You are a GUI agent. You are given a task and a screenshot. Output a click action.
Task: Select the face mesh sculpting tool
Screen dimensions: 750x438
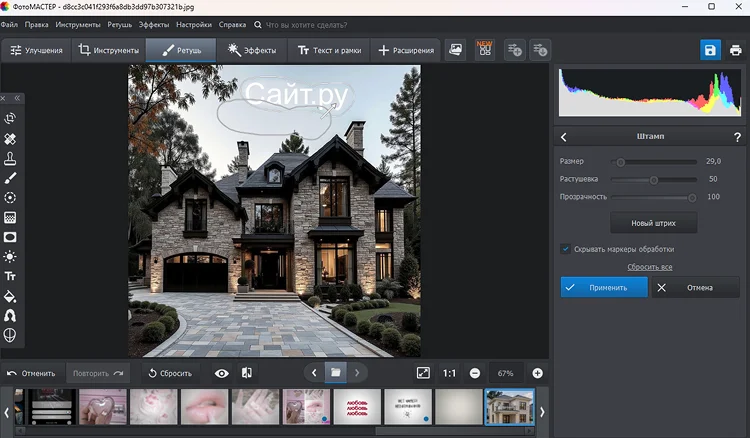10,336
